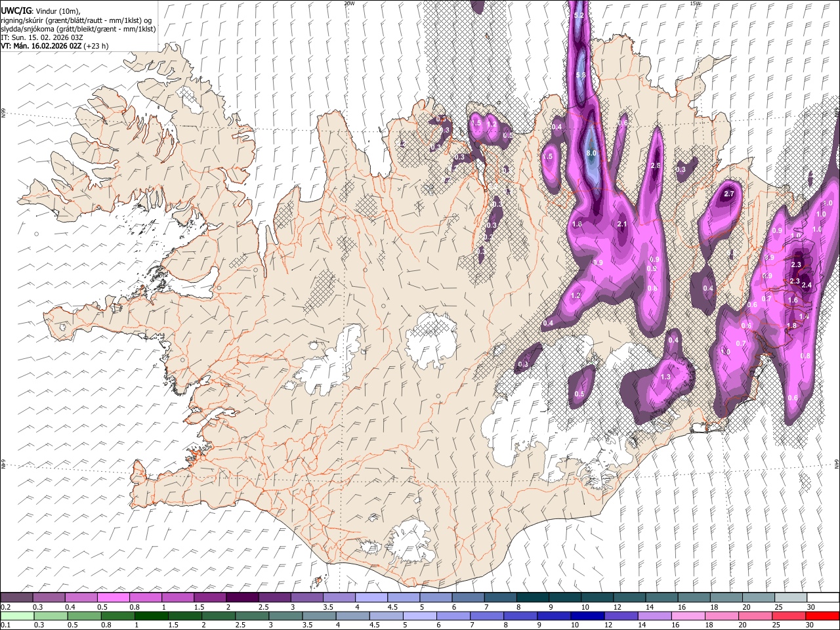Image resolution: width=840 pixels, height=630 pixels.
Task: Select the dark teal 8 snow swatch
Action: click(532, 597)
